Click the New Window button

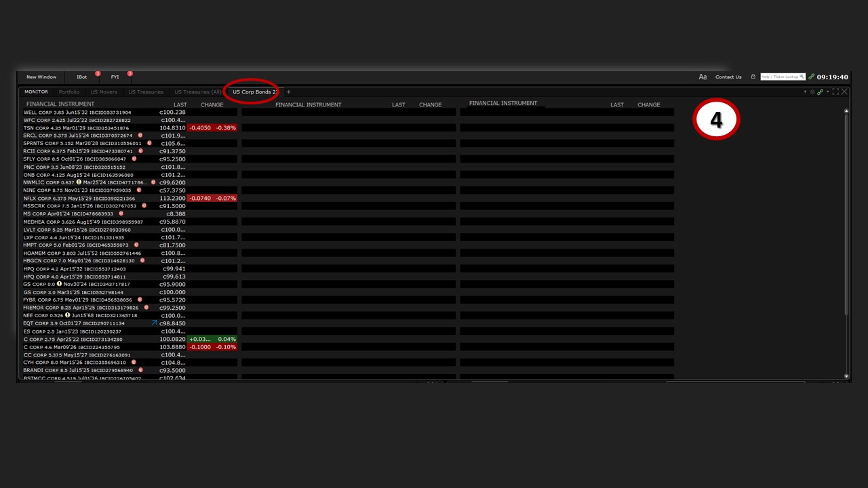coord(41,77)
